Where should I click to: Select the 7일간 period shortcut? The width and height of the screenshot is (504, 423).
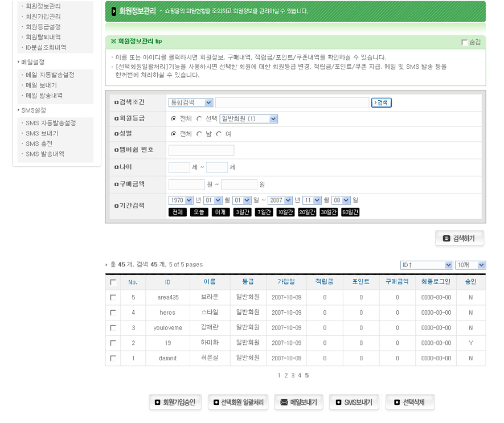(x=264, y=212)
